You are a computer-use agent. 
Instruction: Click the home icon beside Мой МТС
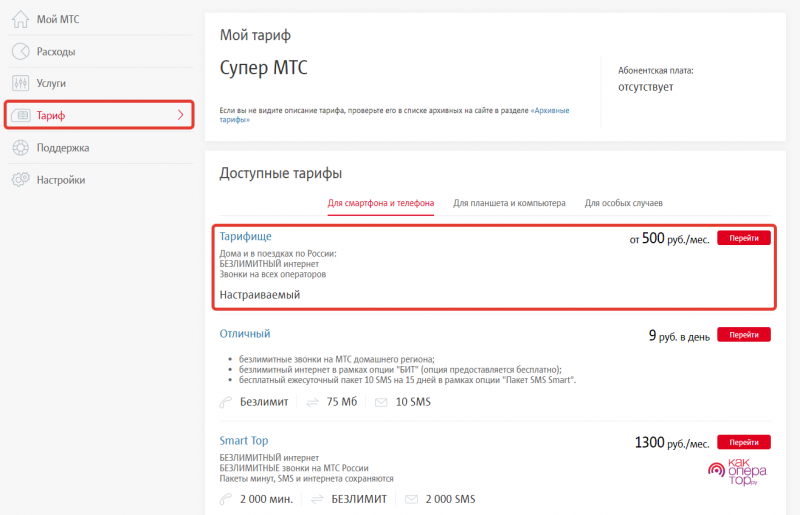[20, 19]
